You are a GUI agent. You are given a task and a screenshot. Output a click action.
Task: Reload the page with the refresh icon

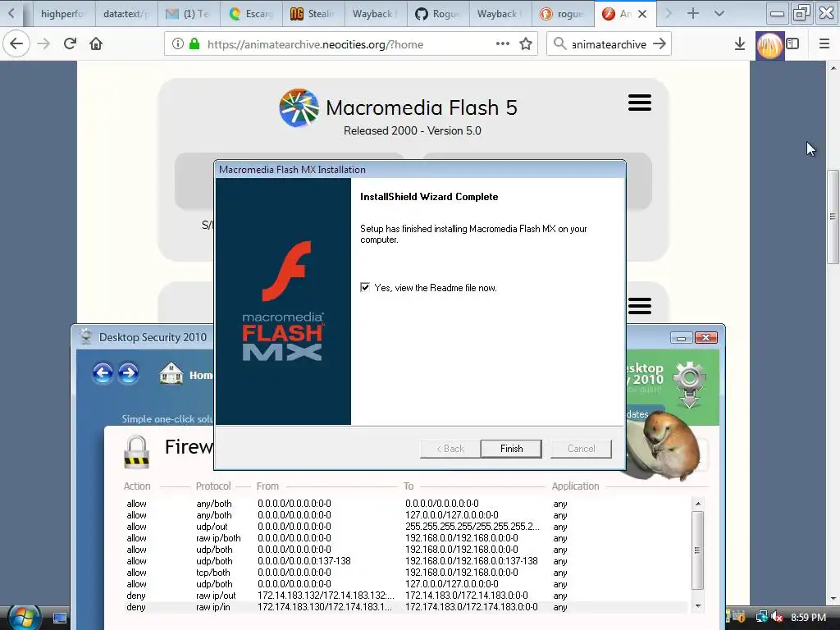point(71,44)
